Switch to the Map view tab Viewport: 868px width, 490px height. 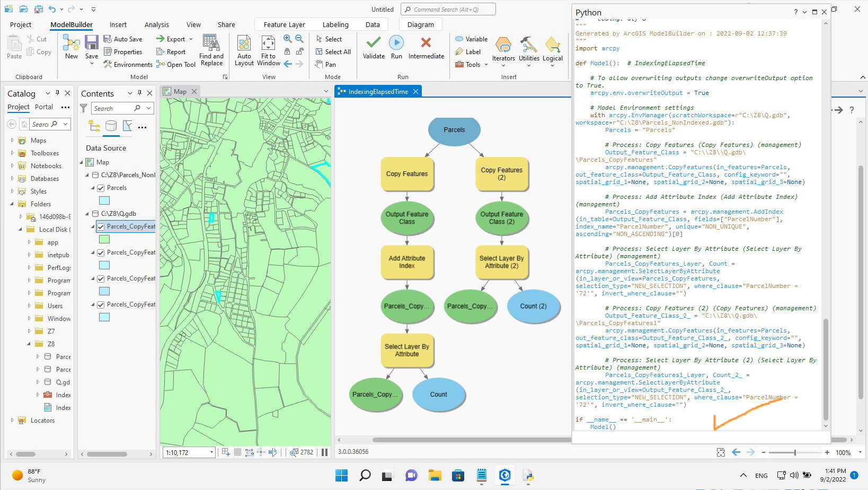180,91
